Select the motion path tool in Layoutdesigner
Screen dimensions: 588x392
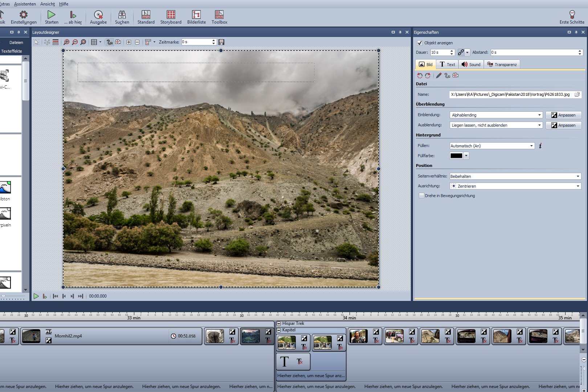tap(110, 42)
